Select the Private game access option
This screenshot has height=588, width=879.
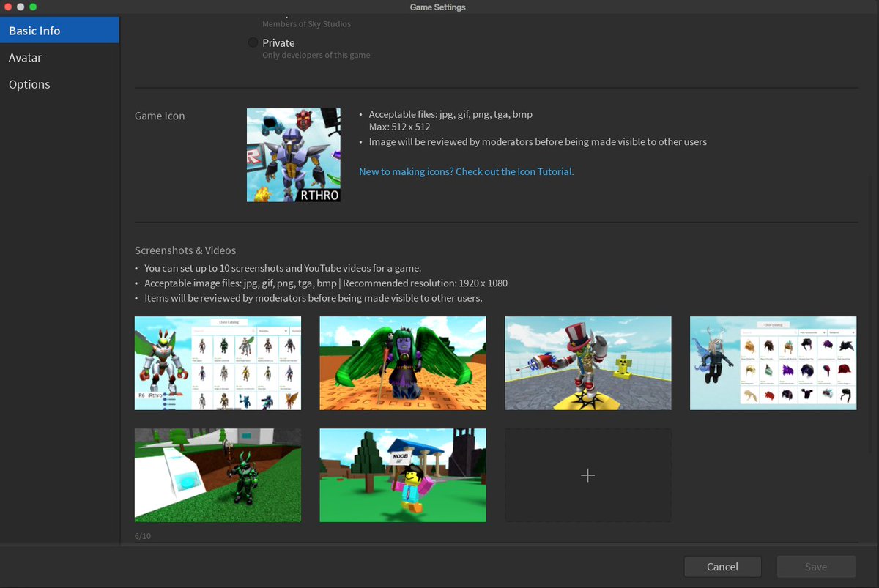[253, 42]
